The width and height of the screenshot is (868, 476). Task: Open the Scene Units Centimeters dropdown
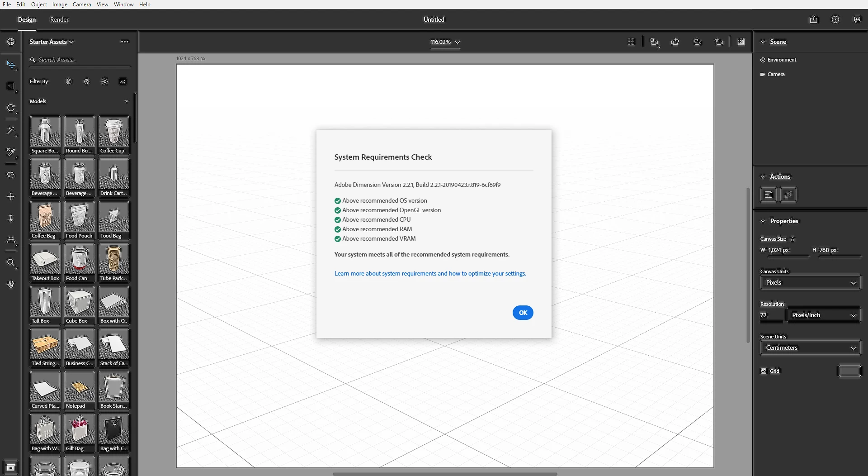(810, 347)
